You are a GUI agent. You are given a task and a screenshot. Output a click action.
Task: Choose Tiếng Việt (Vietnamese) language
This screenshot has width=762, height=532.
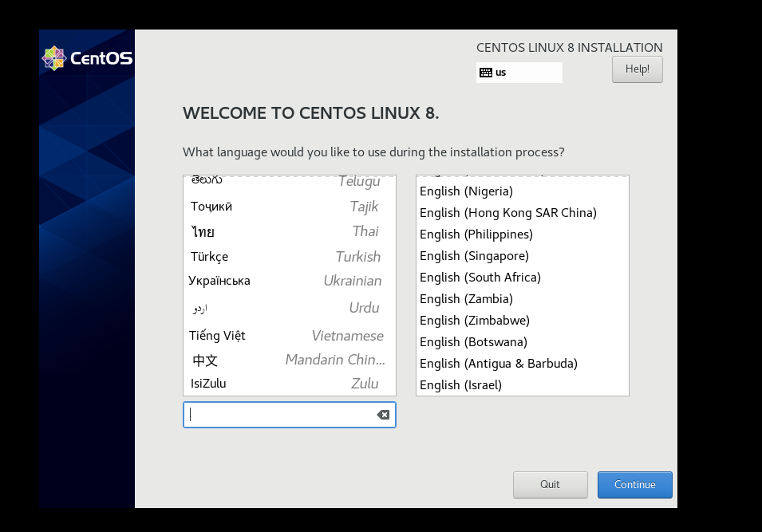coord(286,336)
